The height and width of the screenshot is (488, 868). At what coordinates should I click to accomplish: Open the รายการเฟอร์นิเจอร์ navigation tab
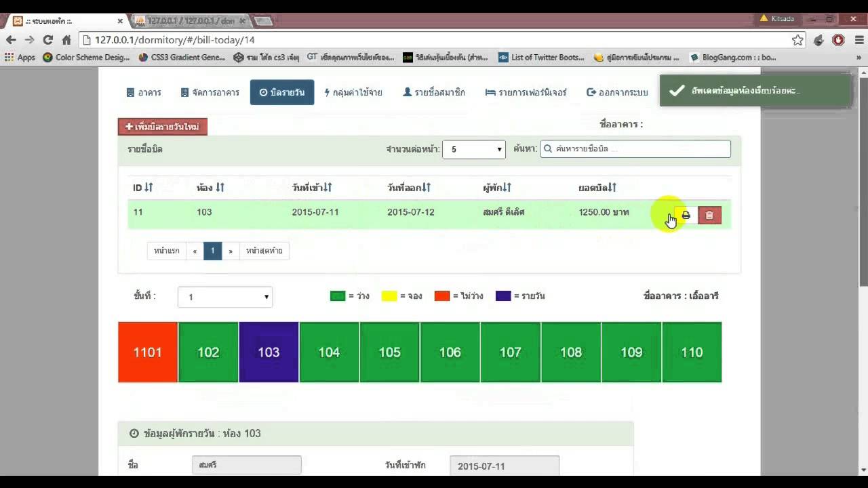coord(526,92)
